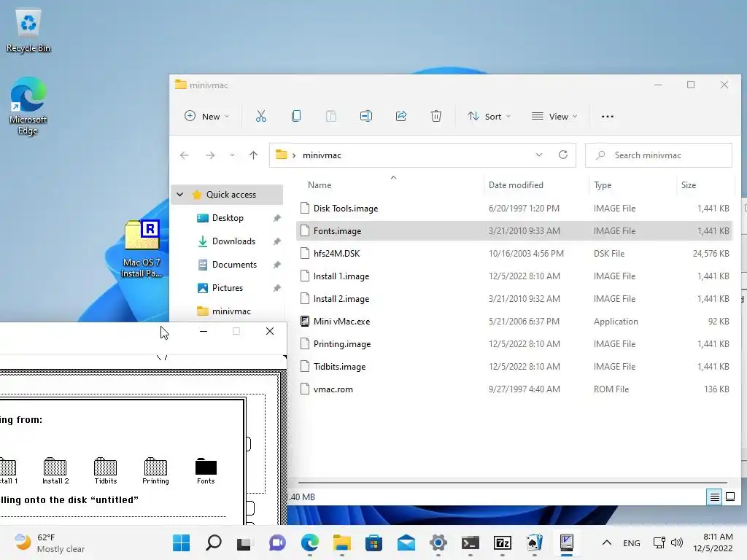Image resolution: width=747 pixels, height=560 pixels.
Task: Open the View options dropdown
Action: [x=554, y=116]
